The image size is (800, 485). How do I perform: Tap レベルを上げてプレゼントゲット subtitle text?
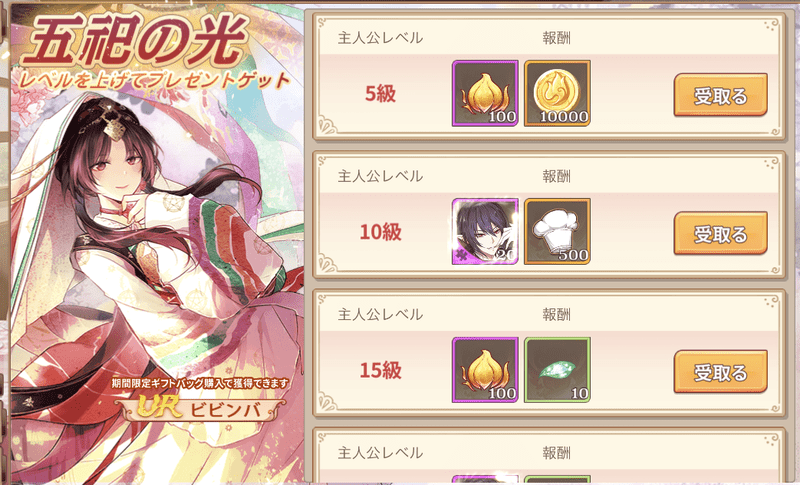coord(154,81)
